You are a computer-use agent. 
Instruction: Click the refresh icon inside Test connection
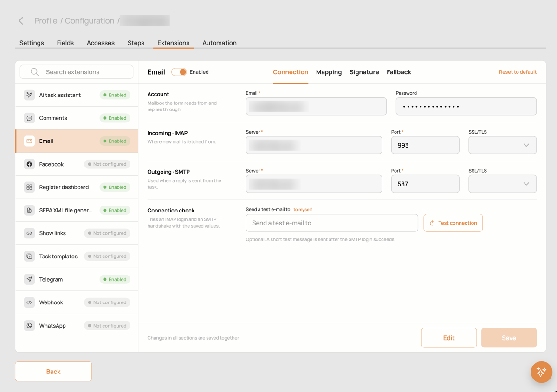tap(432, 223)
